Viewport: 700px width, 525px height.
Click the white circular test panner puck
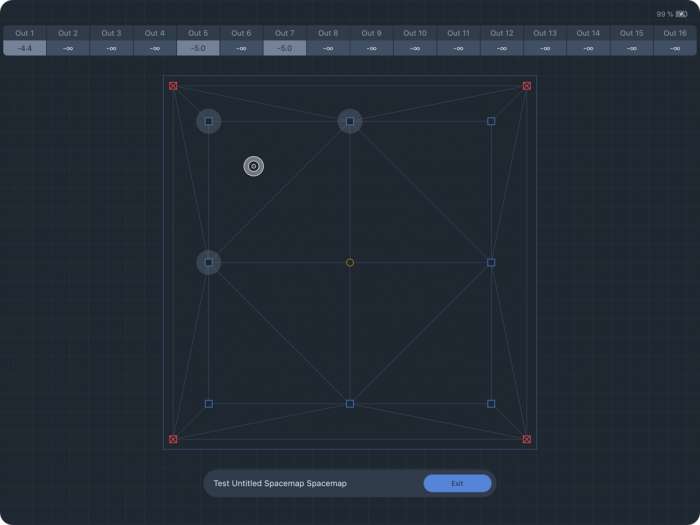click(254, 166)
